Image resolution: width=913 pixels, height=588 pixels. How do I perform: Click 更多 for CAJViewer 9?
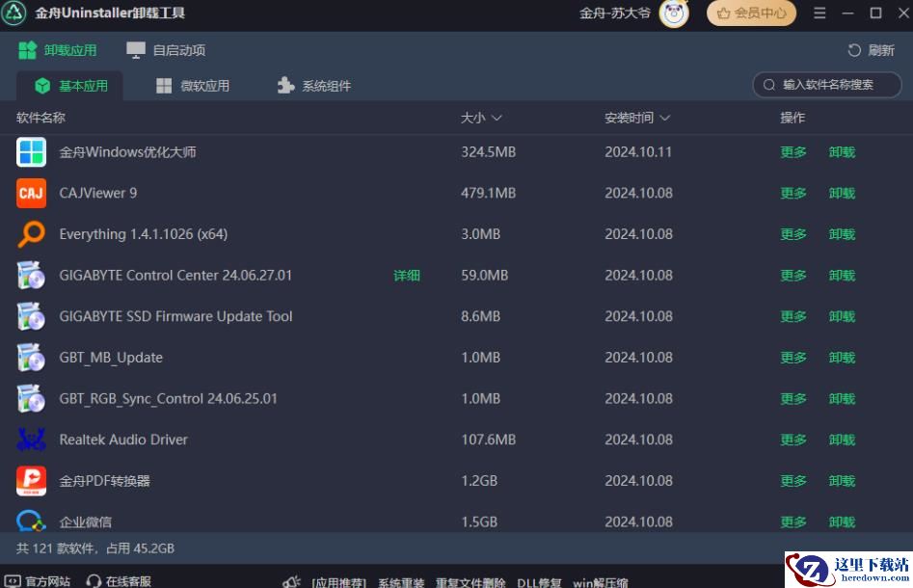click(793, 194)
